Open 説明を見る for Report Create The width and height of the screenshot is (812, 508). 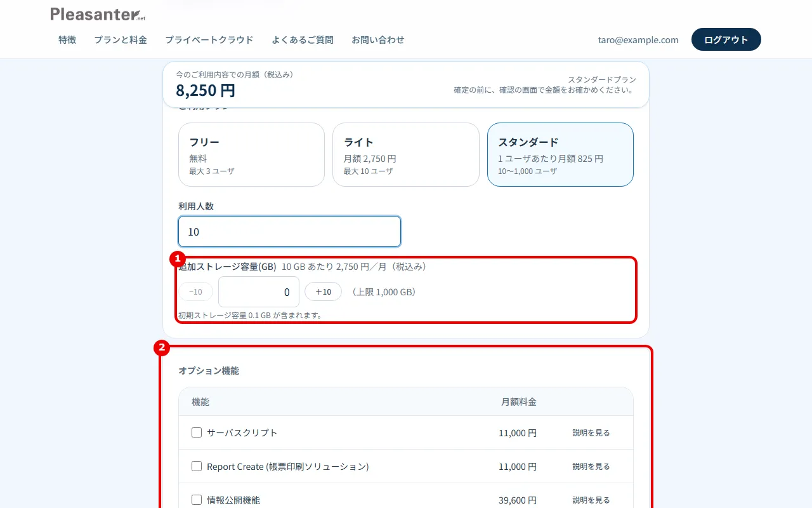tap(591, 466)
